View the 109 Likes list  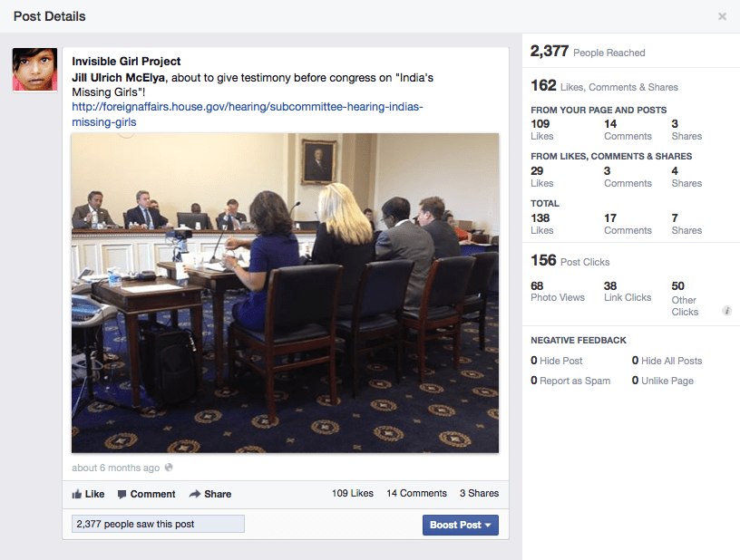[352, 494]
